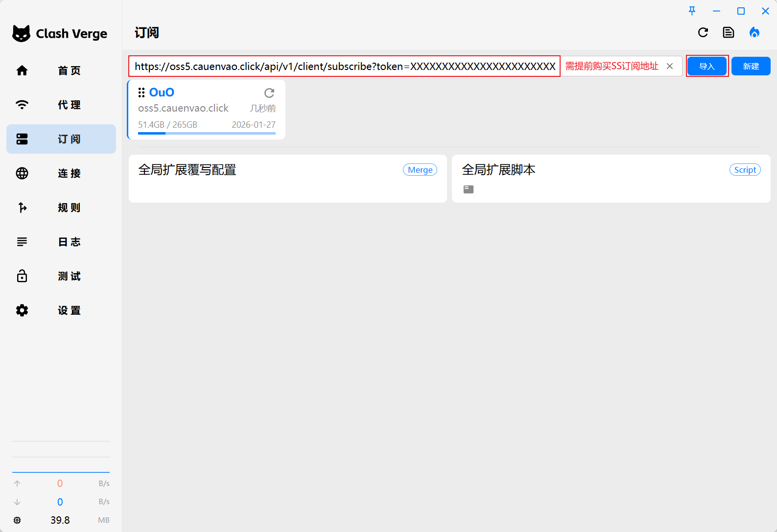Viewport: 777px width, 532px height.
Task: Pin the window on top
Action: [x=692, y=11]
